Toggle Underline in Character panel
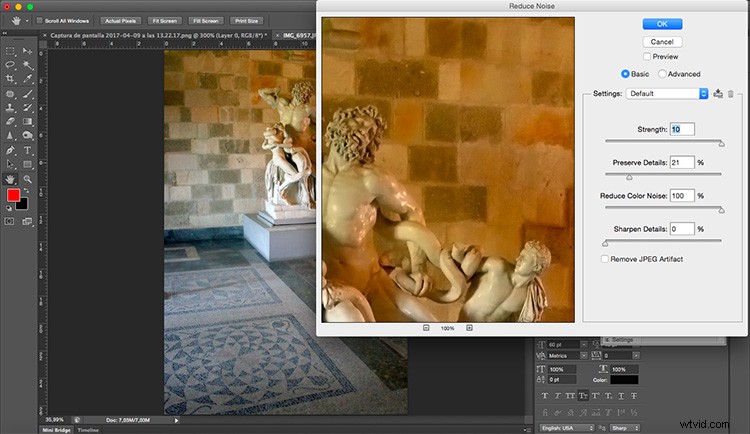Screen dimensions: 750x434 (621, 396)
